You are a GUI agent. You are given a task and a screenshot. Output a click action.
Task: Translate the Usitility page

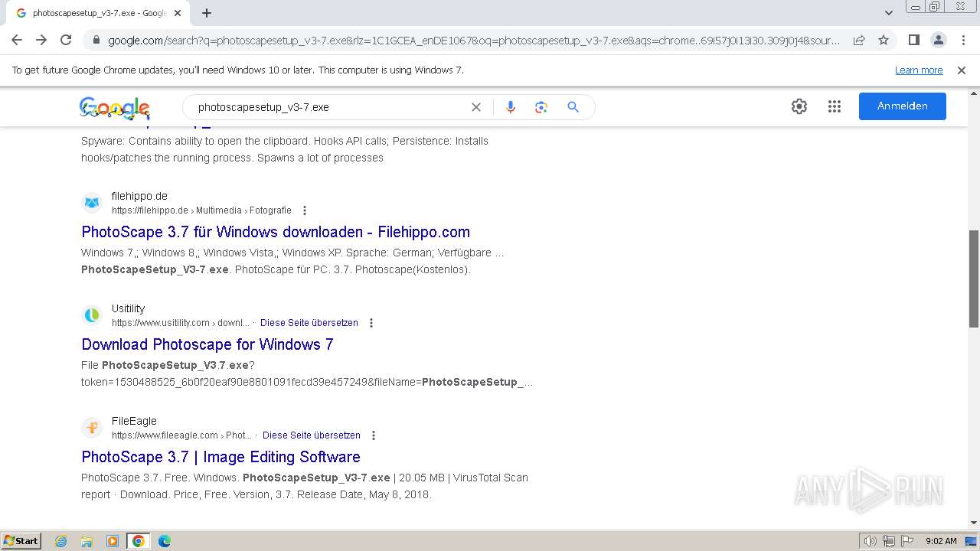pos(309,323)
